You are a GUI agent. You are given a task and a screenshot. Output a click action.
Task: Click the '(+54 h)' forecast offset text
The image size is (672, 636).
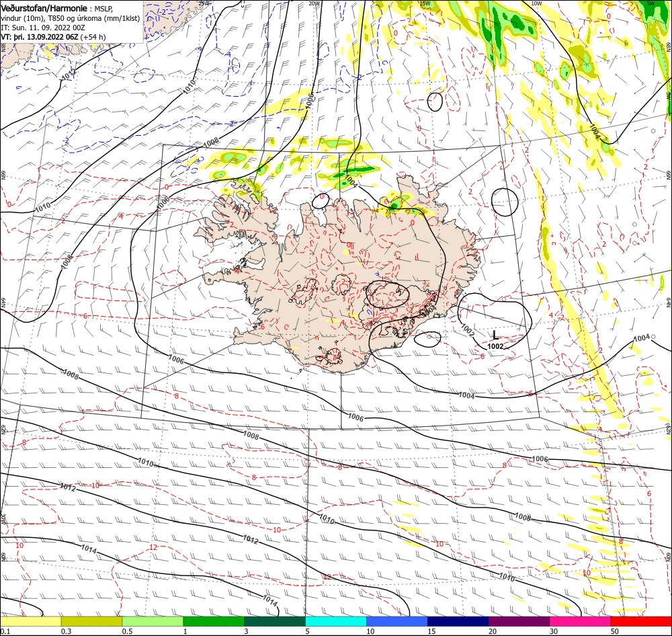pyautogui.click(x=93, y=37)
